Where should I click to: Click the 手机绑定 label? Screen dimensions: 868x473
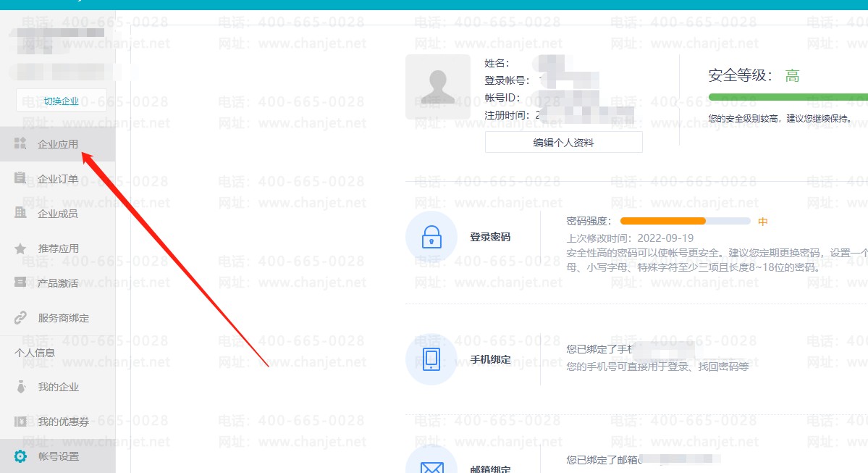(x=490, y=359)
